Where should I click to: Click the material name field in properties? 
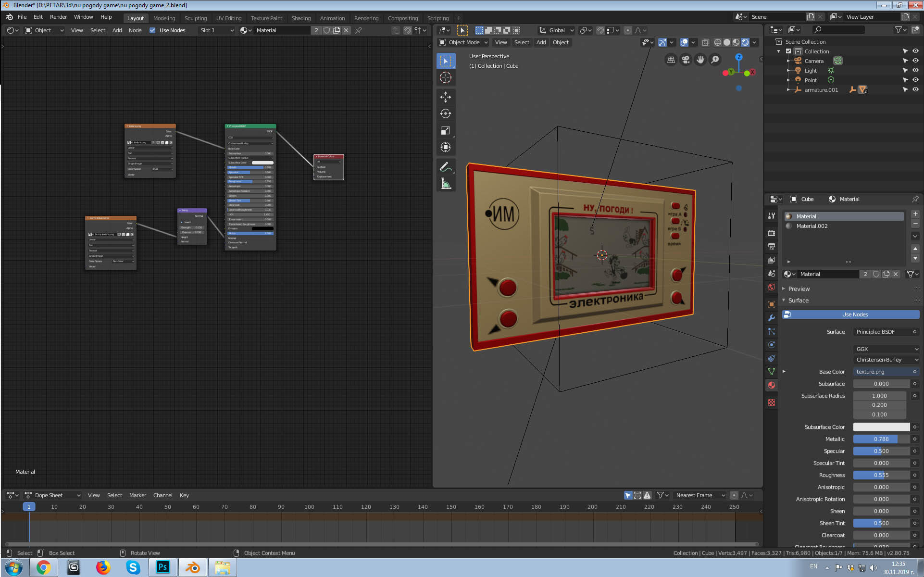[x=829, y=274]
